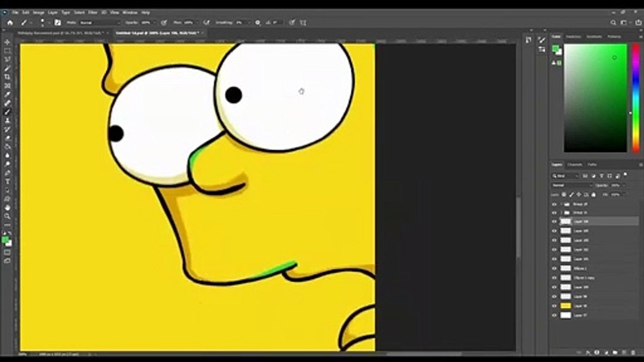Viewport: 644px width, 362px height.
Task: Switch to the Gradients tab
Action: (x=594, y=37)
